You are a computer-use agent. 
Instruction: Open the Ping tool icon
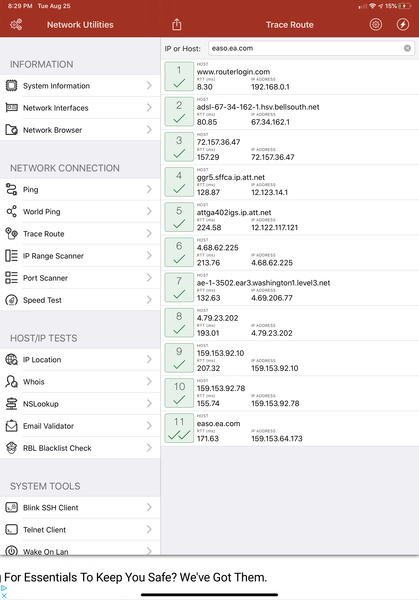(x=11, y=189)
